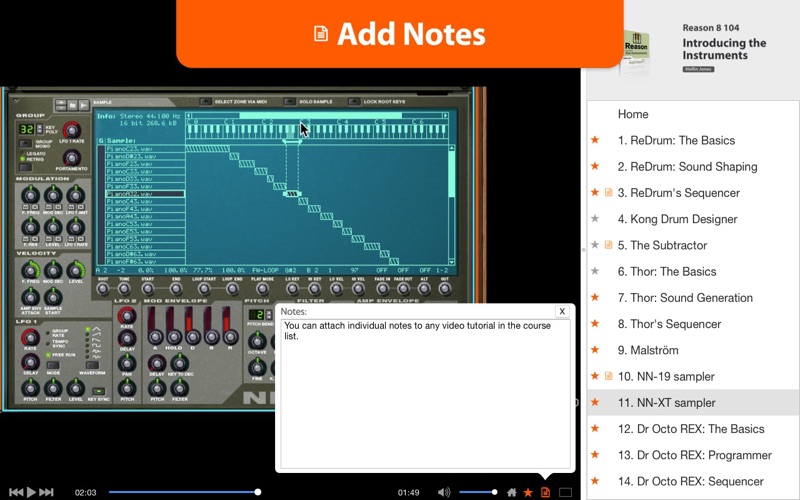Toggle the notes icon in the player bar
800x500 pixels.
coord(545,492)
